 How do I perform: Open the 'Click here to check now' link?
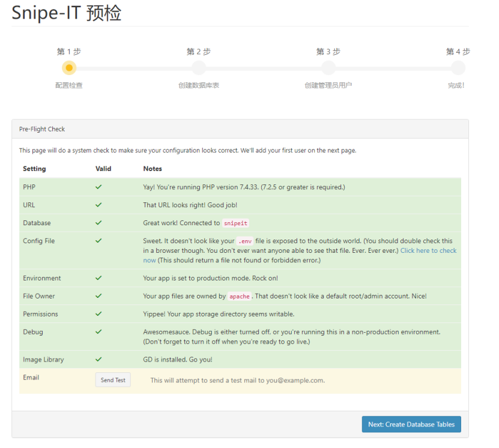pos(428,251)
